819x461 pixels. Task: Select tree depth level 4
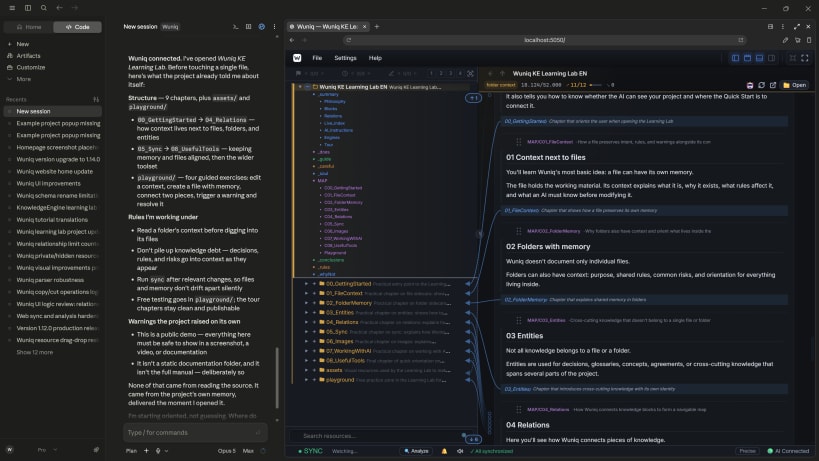click(x=460, y=74)
